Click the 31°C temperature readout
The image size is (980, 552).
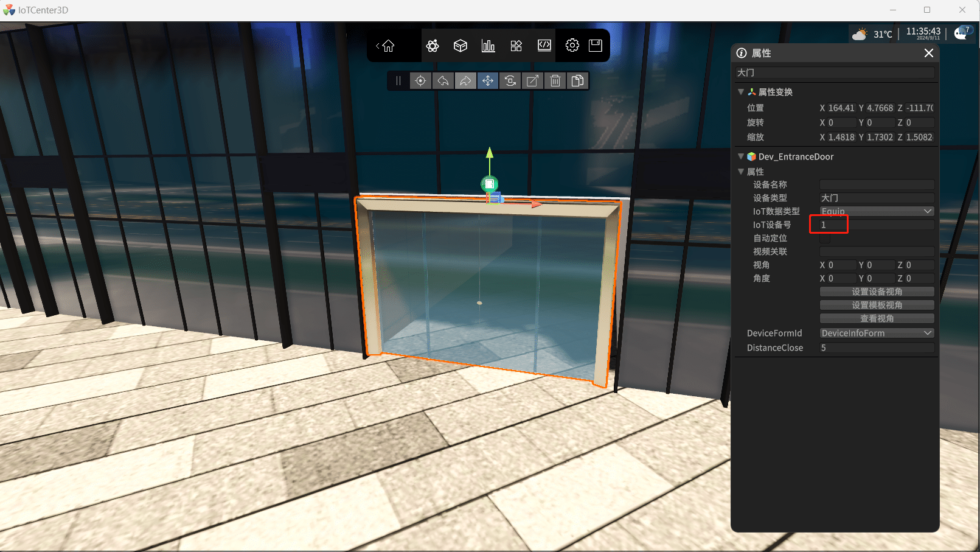coord(883,34)
